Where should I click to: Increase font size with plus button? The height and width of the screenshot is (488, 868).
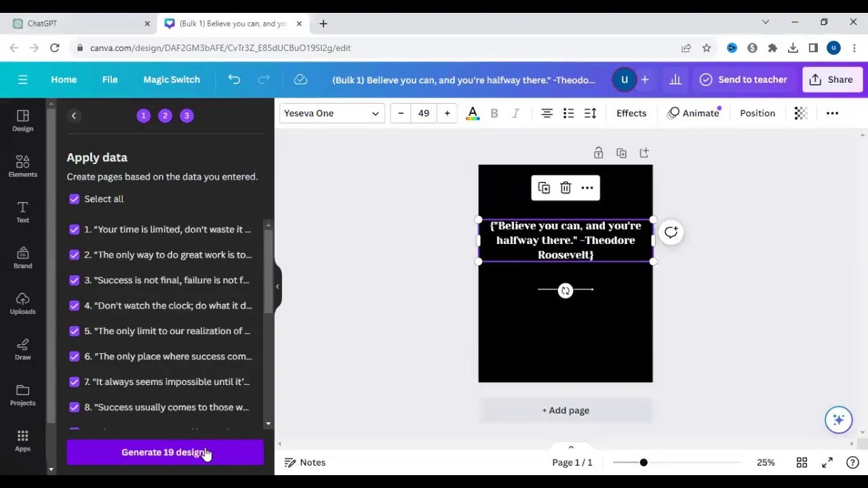[x=447, y=113]
